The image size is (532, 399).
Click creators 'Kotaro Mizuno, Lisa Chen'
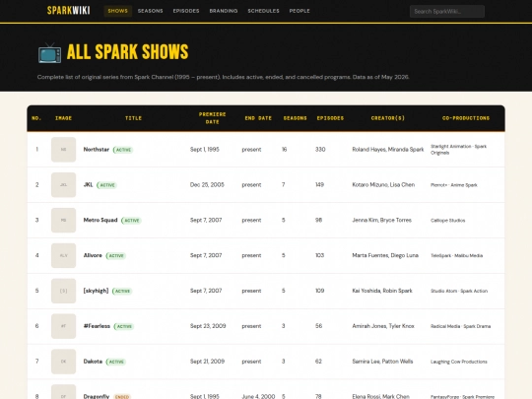(383, 184)
